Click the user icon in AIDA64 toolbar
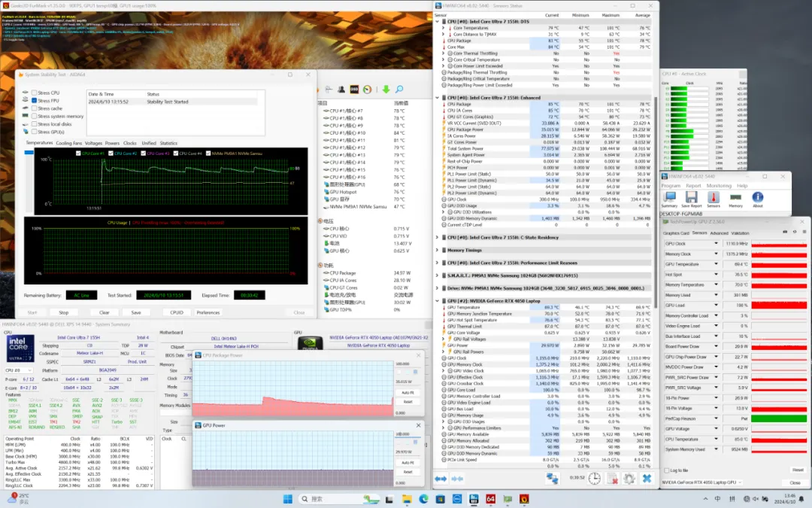The height and width of the screenshot is (508, 812). point(341,89)
